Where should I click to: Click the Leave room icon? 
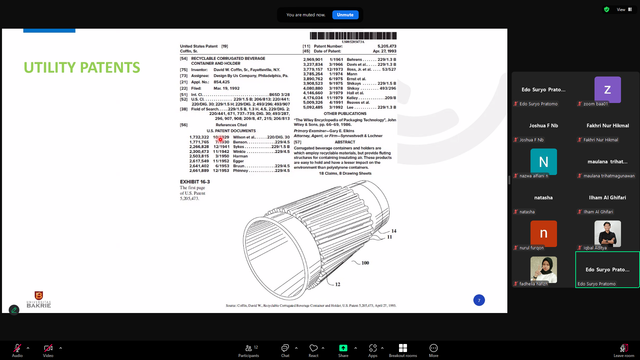tap(624, 348)
